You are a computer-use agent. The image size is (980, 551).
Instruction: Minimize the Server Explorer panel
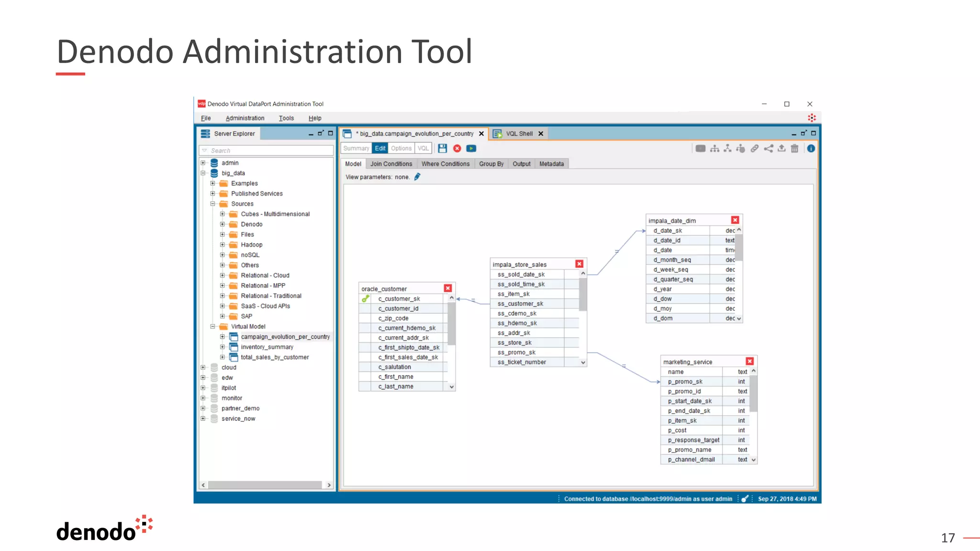click(311, 134)
